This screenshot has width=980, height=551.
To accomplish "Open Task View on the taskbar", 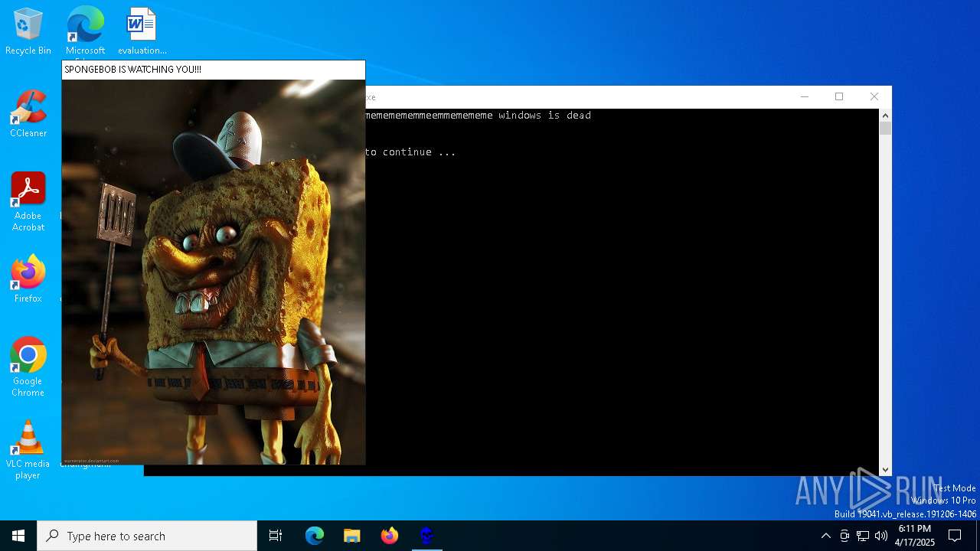I will point(276,536).
